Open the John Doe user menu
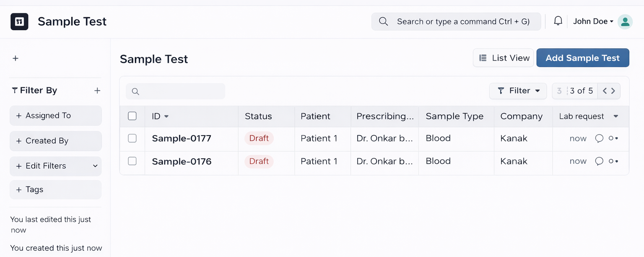Viewport: 644px width, 257px height. click(593, 21)
